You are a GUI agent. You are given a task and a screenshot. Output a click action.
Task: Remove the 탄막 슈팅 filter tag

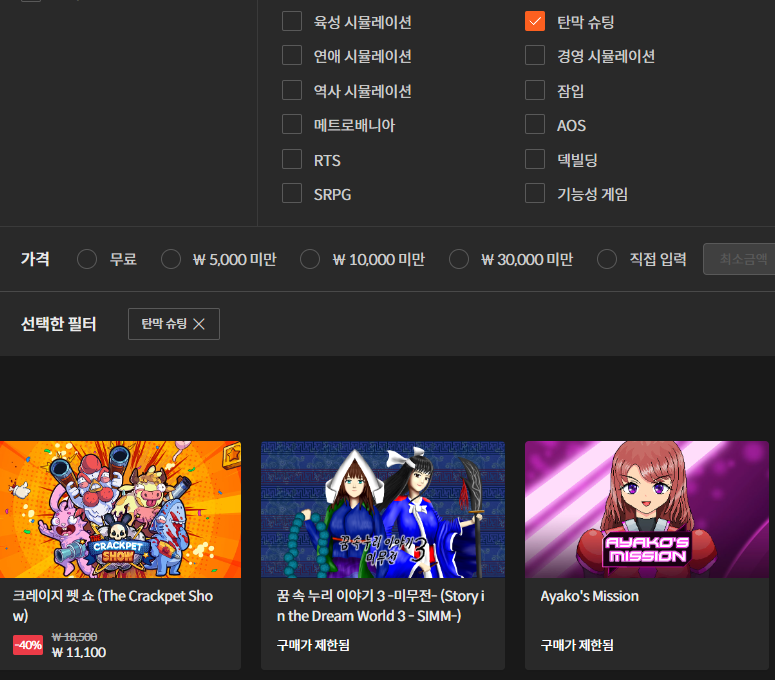point(198,324)
